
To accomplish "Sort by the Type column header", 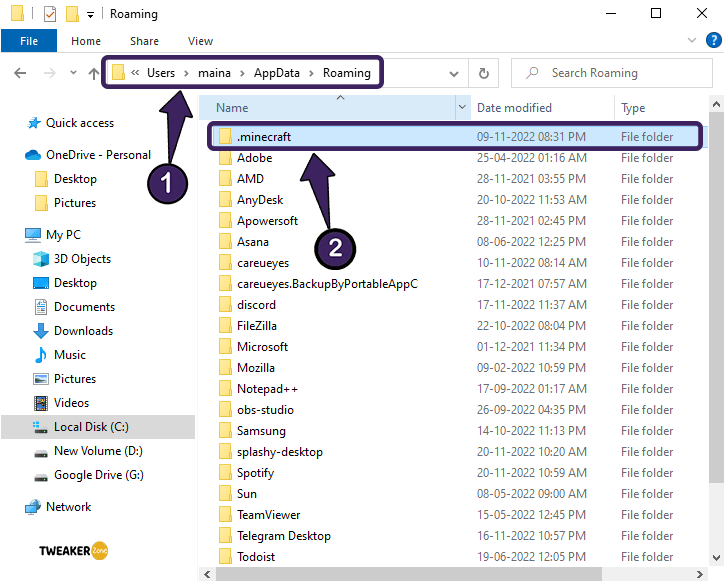I will pos(633,108).
